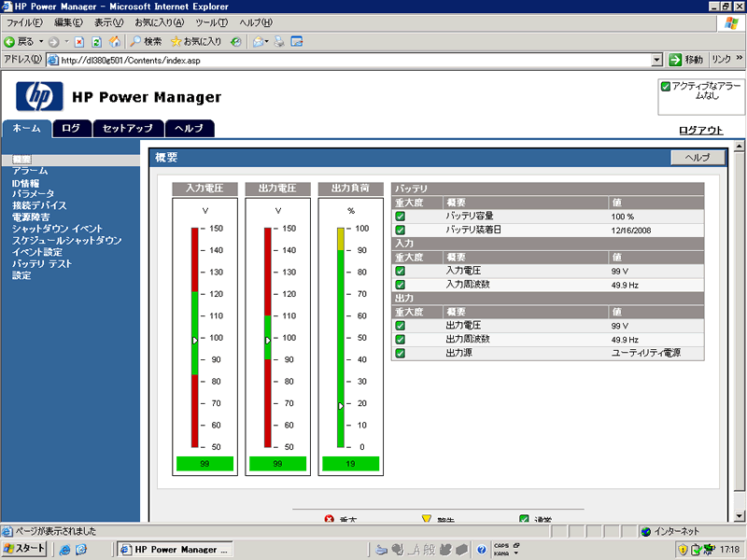Image resolution: width=747 pixels, height=560 pixels.
Task: Click the IE Stop toolbar icon
Action: pos(79,41)
